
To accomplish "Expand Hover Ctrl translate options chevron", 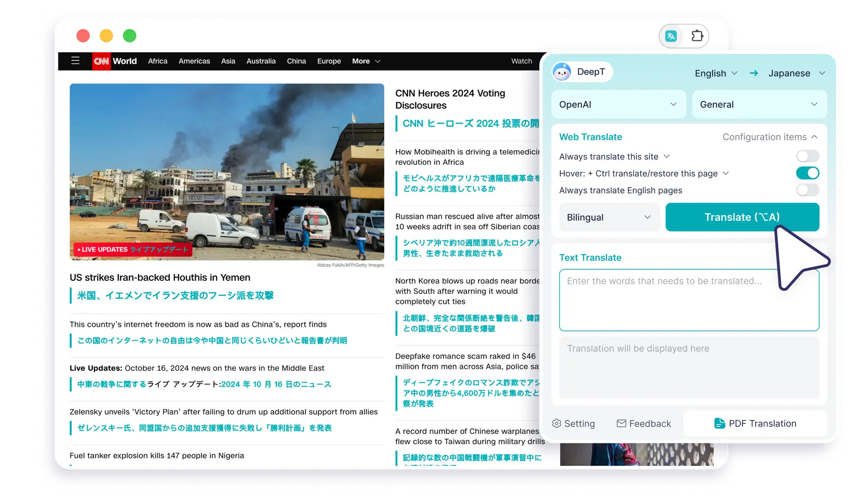I will 726,173.
